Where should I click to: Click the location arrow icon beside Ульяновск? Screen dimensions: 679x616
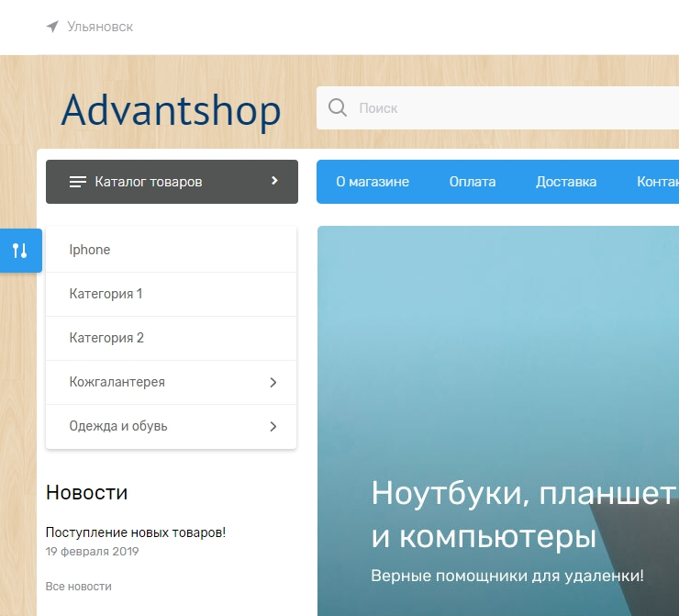tap(53, 27)
